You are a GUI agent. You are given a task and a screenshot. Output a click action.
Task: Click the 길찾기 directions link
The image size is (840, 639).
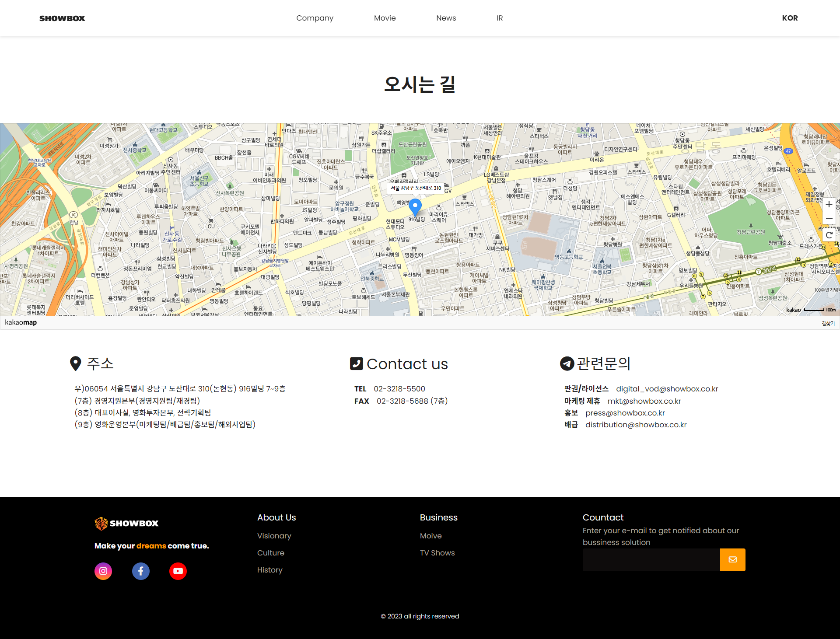click(x=828, y=323)
